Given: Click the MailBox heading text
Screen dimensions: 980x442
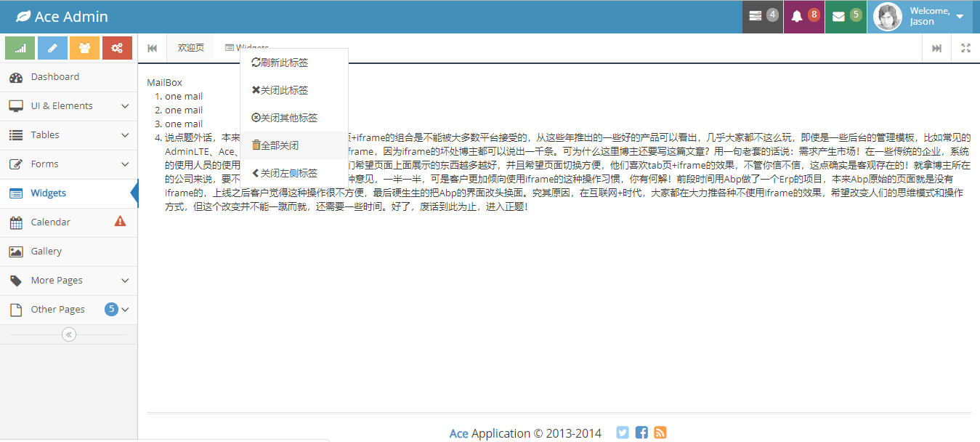Looking at the screenshot, I should point(164,82).
